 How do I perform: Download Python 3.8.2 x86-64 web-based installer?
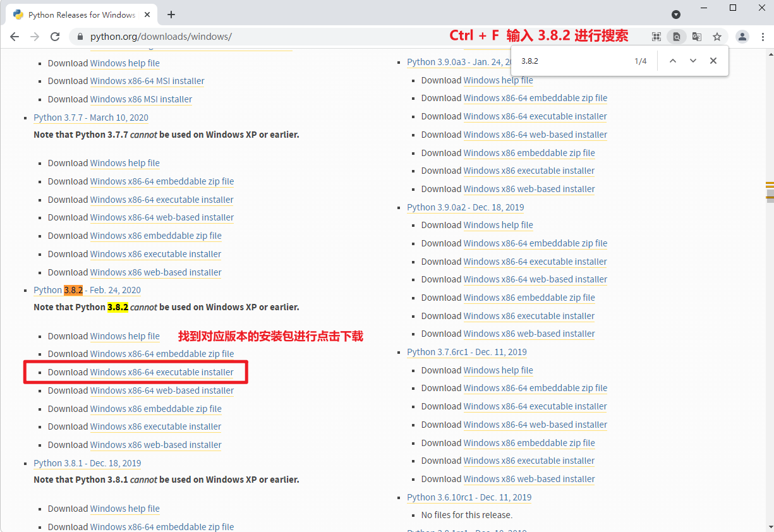pos(162,390)
